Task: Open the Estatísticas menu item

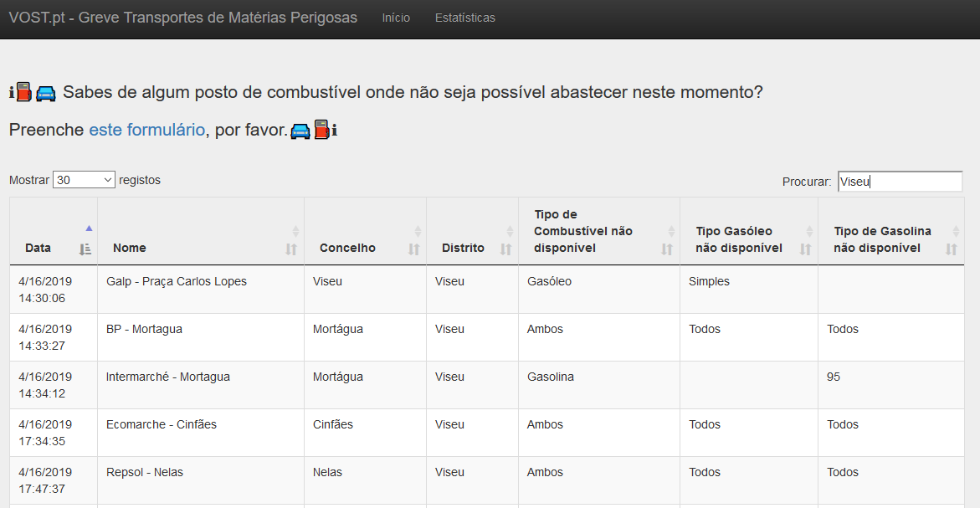Action: pyautogui.click(x=464, y=18)
